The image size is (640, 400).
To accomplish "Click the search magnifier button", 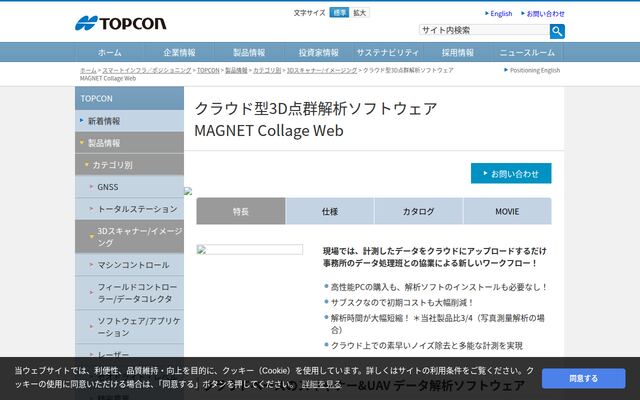I will pyautogui.click(x=557, y=31).
